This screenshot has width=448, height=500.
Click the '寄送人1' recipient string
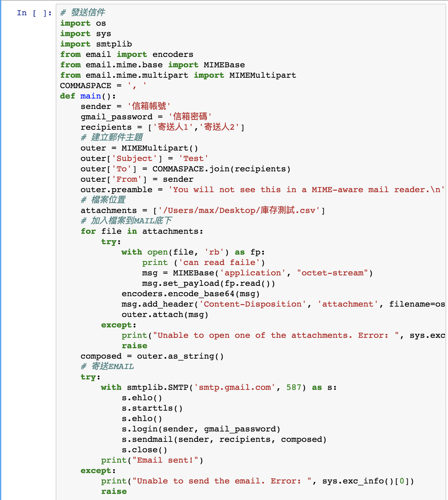coord(174,127)
